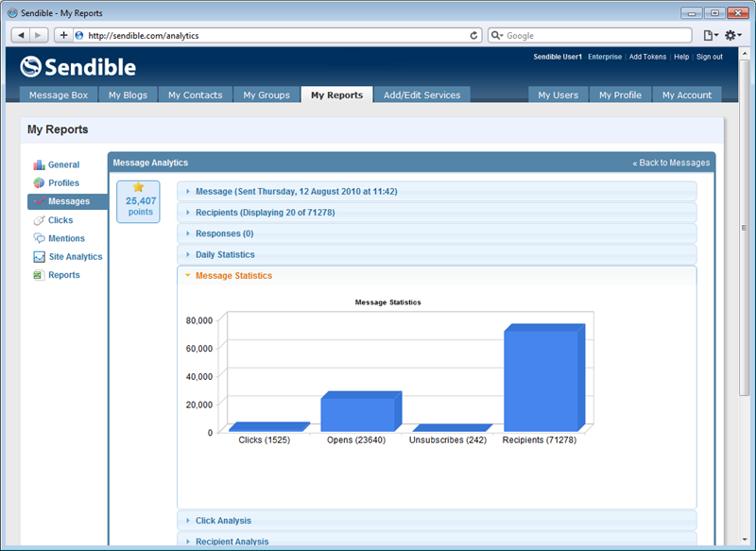Open the Message Box tab
Image resolution: width=756 pixels, height=551 pixels.
(59, 95)
